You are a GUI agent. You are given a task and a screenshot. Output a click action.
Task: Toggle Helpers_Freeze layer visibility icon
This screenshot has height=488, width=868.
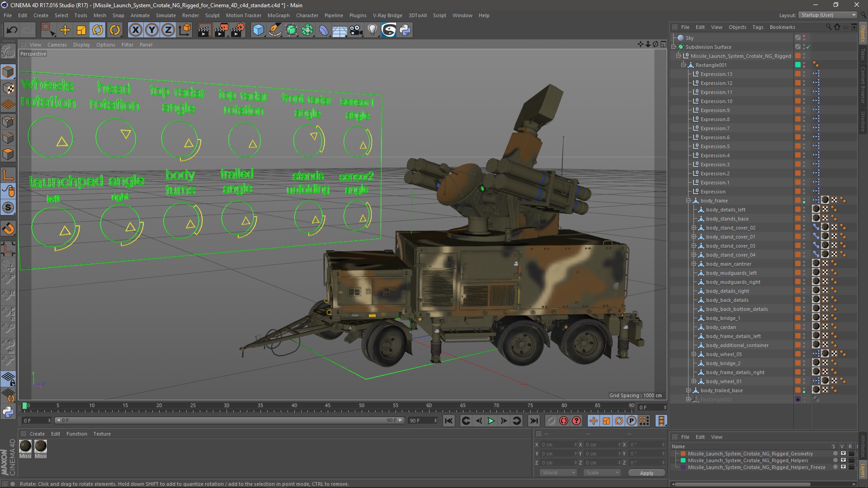(x=843, y=467)
